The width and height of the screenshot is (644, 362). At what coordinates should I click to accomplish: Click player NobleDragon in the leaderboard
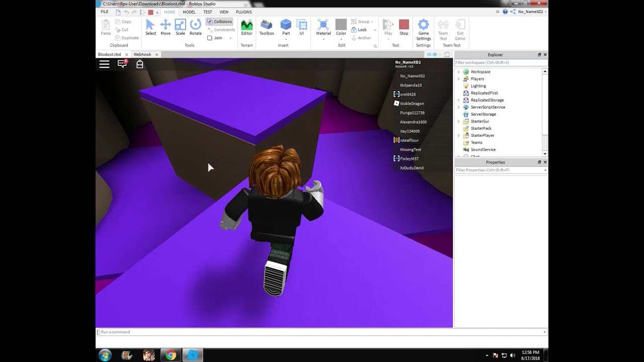pyautogui.click(x=412, y=104)
